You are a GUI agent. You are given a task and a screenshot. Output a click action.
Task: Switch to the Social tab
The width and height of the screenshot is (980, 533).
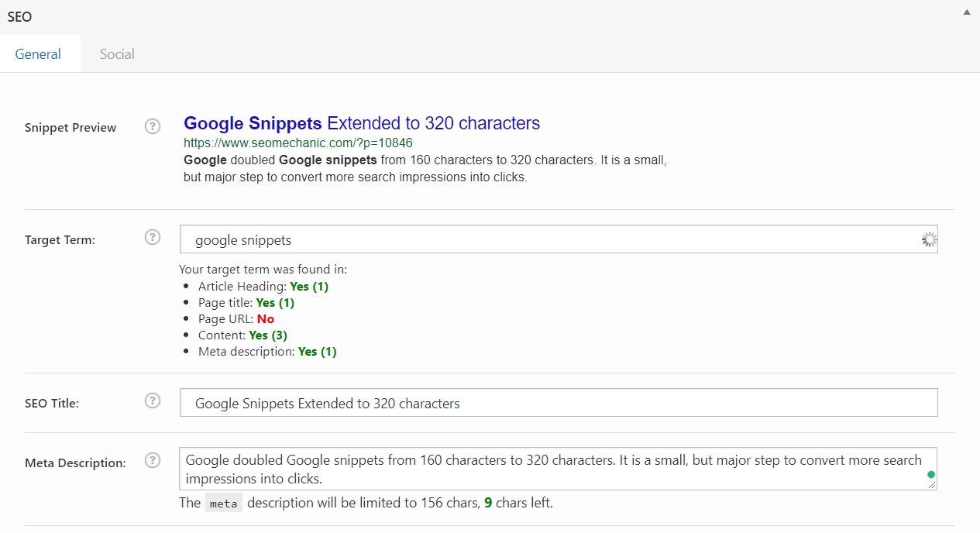click(117, 54)
